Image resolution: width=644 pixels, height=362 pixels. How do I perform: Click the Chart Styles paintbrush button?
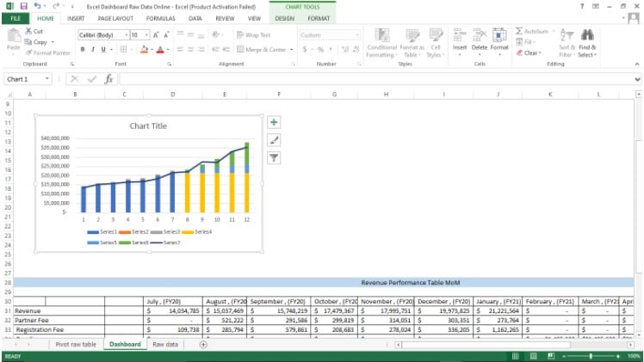pyautogui.click(x=274, y=140)
